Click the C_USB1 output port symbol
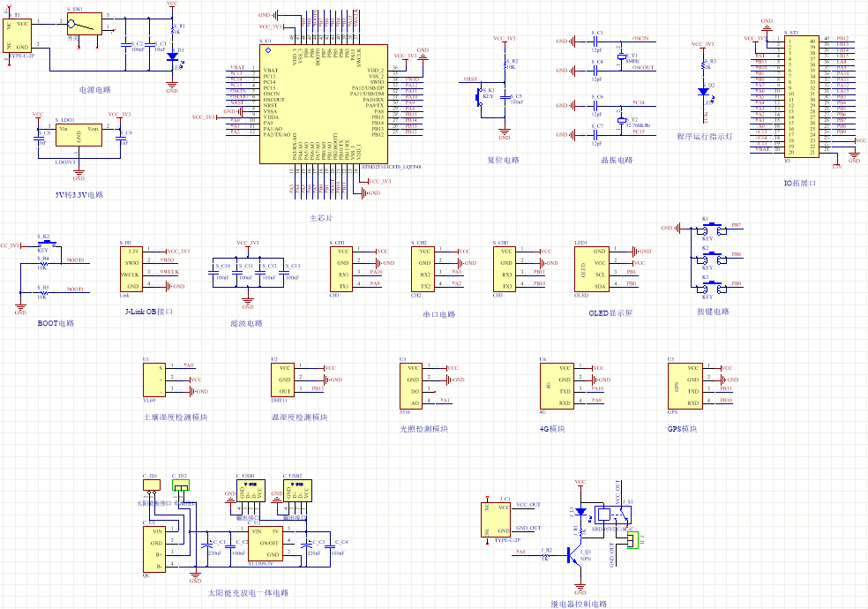 (x=251, y=491)
